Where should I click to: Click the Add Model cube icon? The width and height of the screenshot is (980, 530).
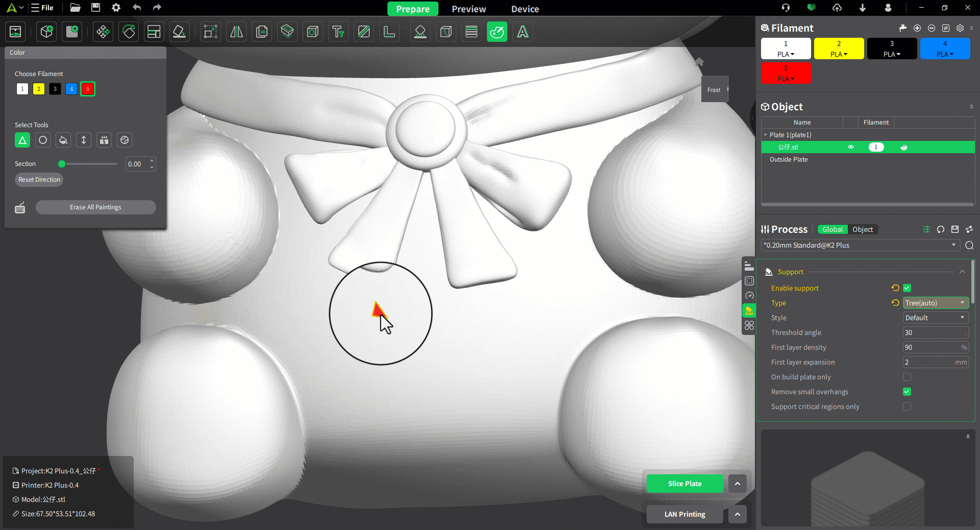click(47, 32)
